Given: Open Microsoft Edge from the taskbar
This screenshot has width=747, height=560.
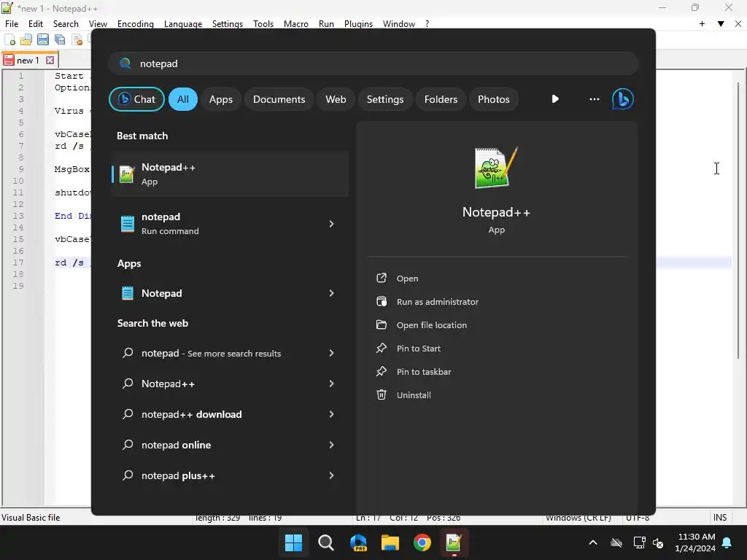Looking at the screenshot, I should [357, 542].
